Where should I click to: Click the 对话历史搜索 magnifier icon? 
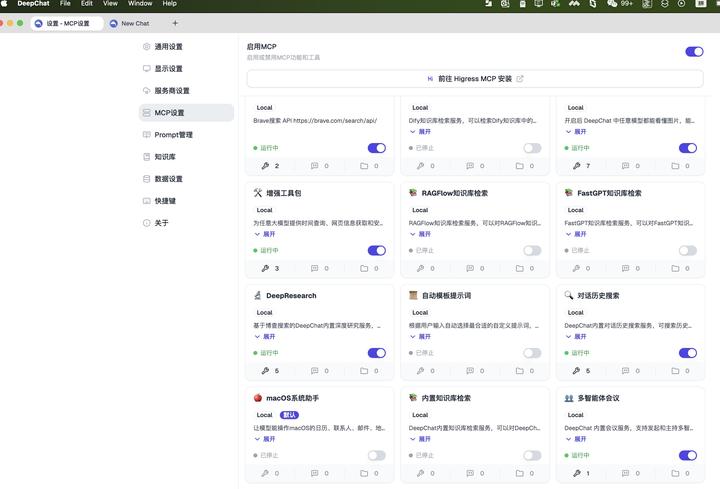pyautogui.click(x=568, y=295)
